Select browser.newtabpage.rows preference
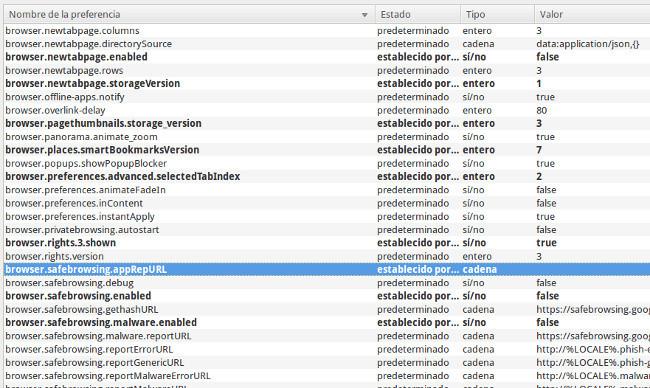This screenshot has width=650, height=388. click(x=327, y=70)
